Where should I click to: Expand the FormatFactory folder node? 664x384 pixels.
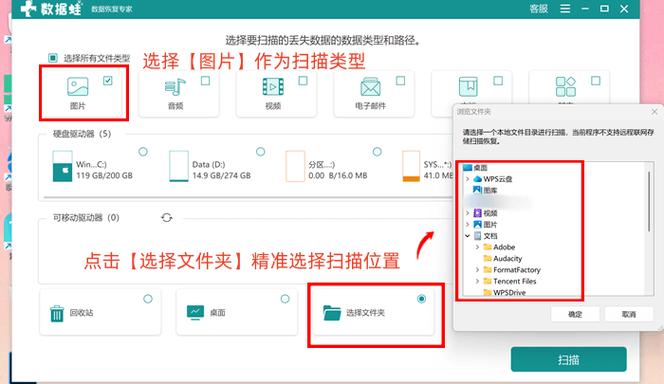477,270
